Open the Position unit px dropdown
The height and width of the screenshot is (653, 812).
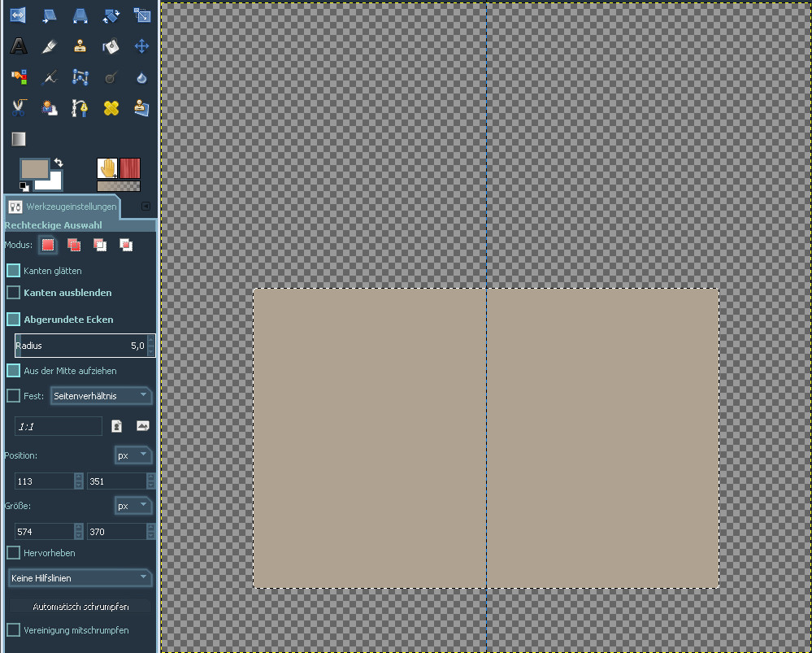[x=133, y=455]
